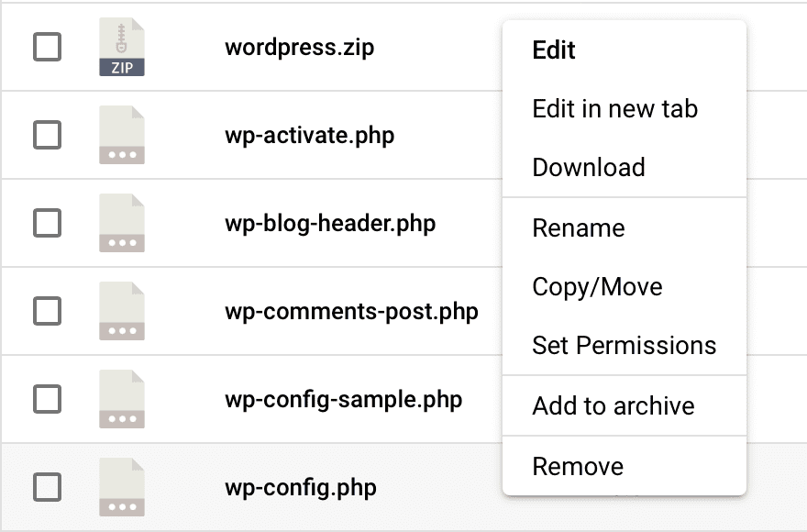This screenshot has height=532, width=807.
Task: Choose Edit from the context menu
Action: (553, 50)
